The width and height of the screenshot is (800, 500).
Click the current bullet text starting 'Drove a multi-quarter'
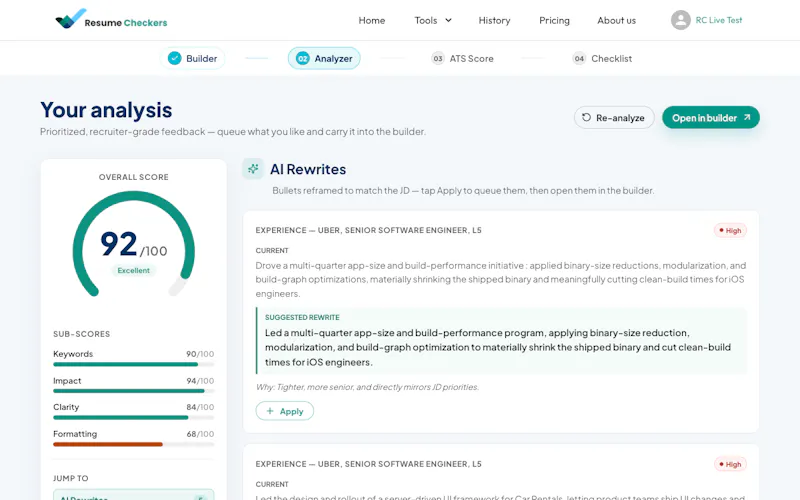[x=501, y=279]
